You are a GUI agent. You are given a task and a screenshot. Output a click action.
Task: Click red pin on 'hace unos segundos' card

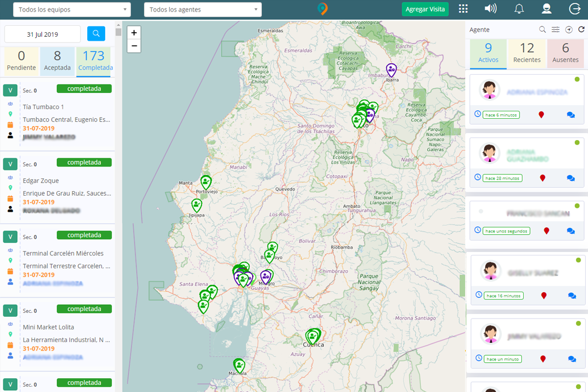[547, 231]
